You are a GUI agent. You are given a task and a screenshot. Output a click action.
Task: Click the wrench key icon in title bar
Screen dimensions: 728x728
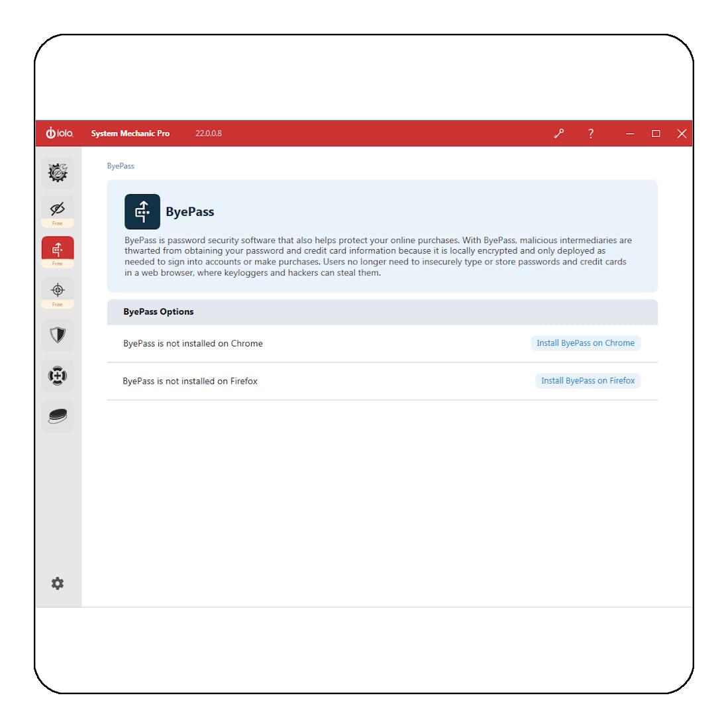559,134
